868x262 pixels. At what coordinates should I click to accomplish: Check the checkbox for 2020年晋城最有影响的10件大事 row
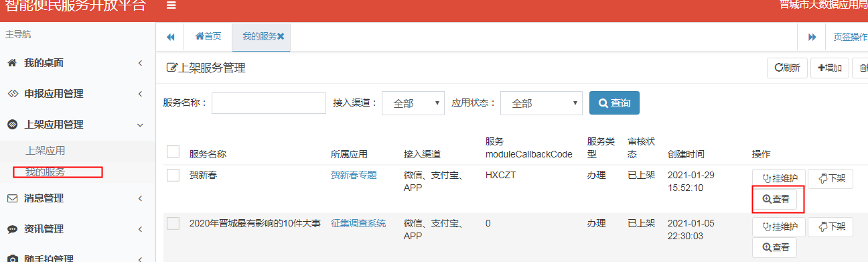pyautogui.click(x=173, y=224)
